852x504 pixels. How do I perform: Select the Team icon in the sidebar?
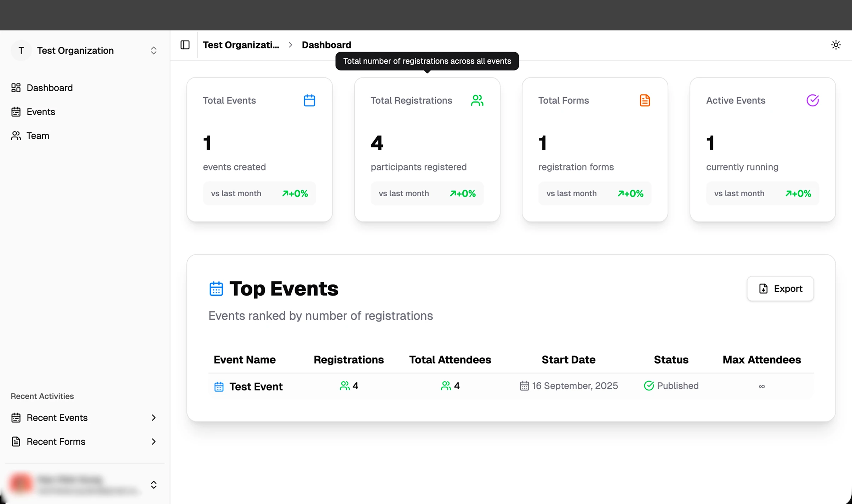pyautogui.click(x=16, y=135)
